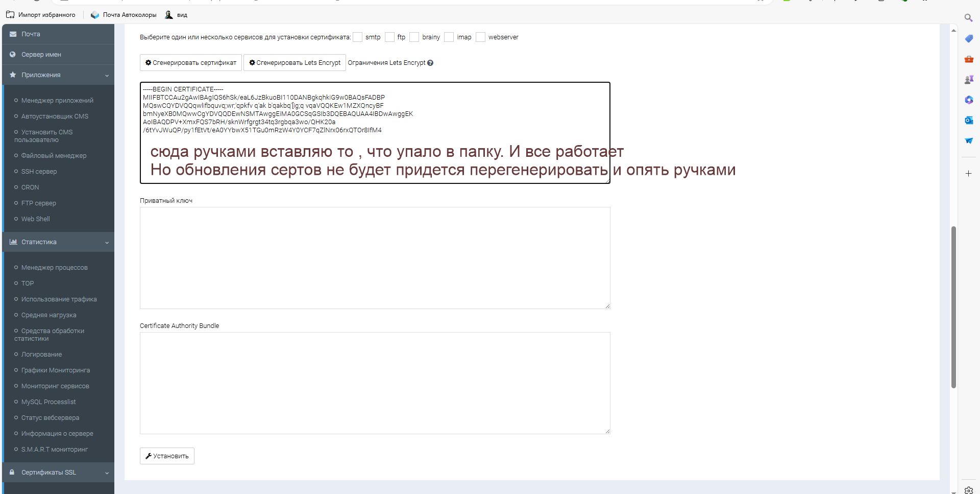The height and width of the screenshot is (494, 980).
Task: Enable the smtp service checkbox
Action: tap(358, 37)
